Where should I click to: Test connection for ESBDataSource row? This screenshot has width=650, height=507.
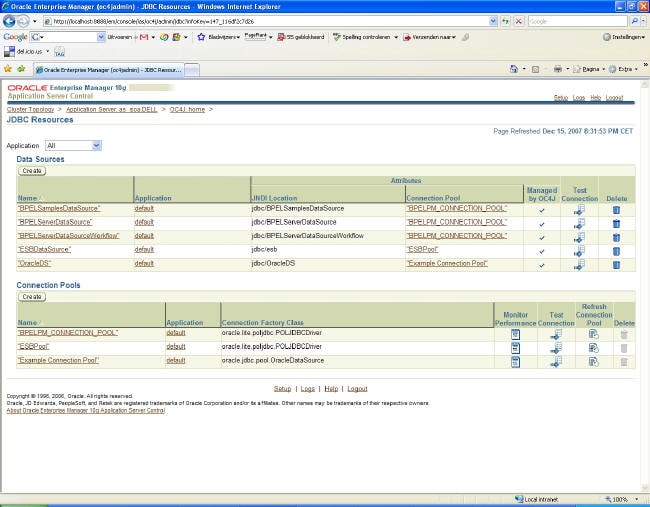coord(579,250)
